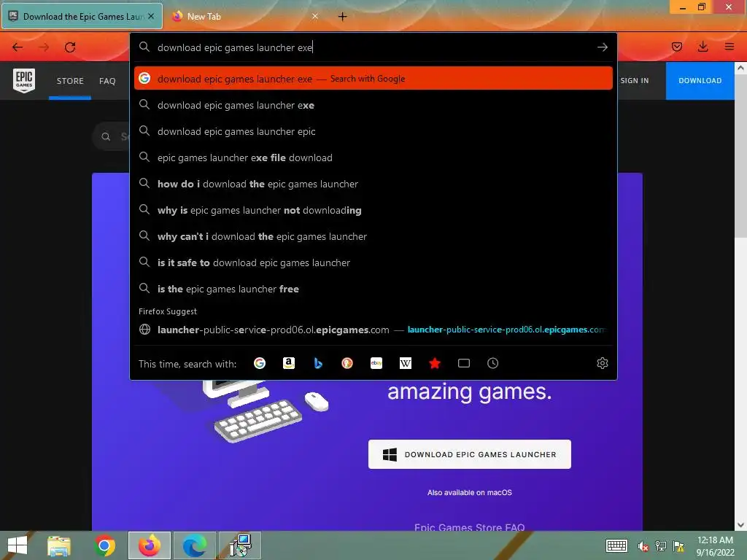Click the muted volume tray icon
The image size is (747, 560).
[643, 546]
